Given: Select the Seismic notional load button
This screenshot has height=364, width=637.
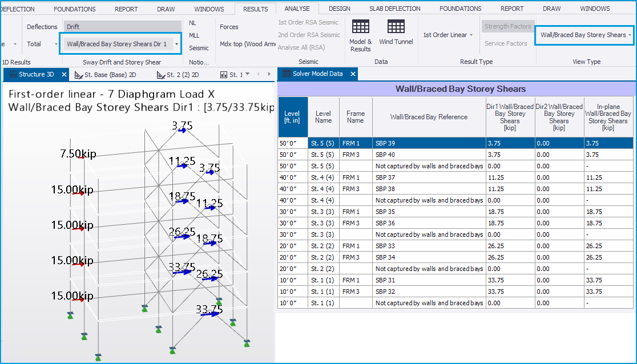Looking at the screenshot, I should click(x=199, y=48).
